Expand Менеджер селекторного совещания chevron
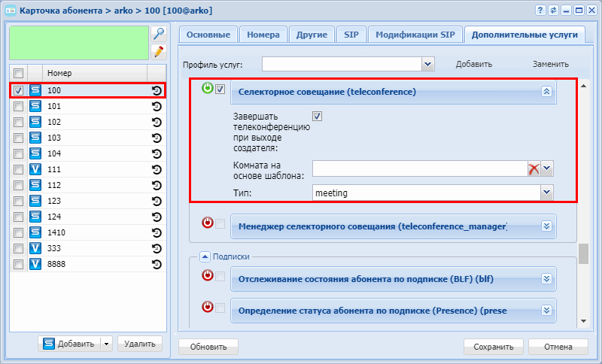602x364 pixels. coord(547,226)
